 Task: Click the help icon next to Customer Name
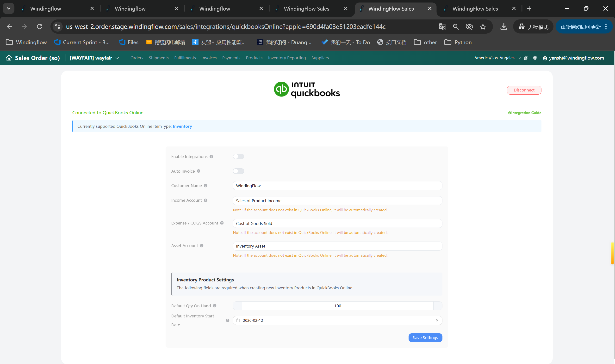pos(205,186)
